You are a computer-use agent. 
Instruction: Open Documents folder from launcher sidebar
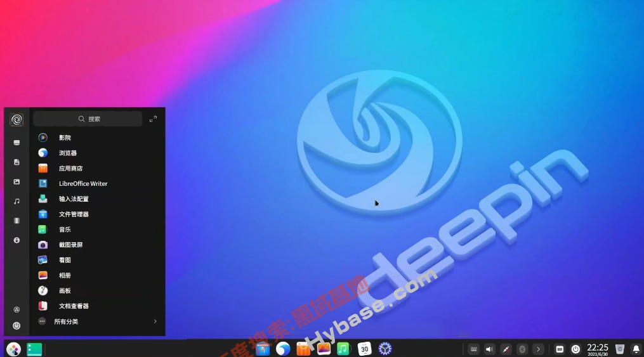tap(16, 162)
